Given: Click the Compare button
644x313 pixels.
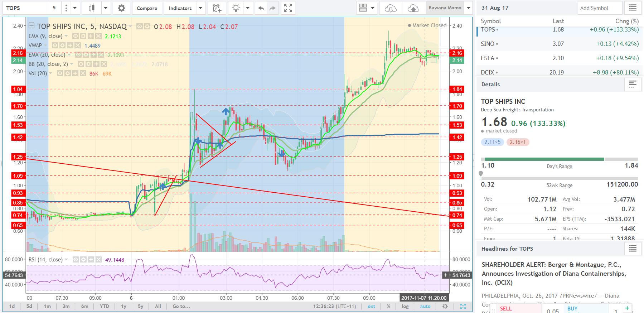Looking at the screenshot, I should [x=147, y=8].
